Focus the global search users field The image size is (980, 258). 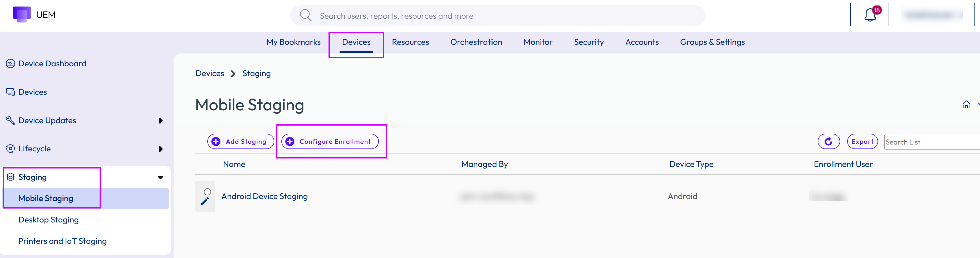tap(498, 16)
